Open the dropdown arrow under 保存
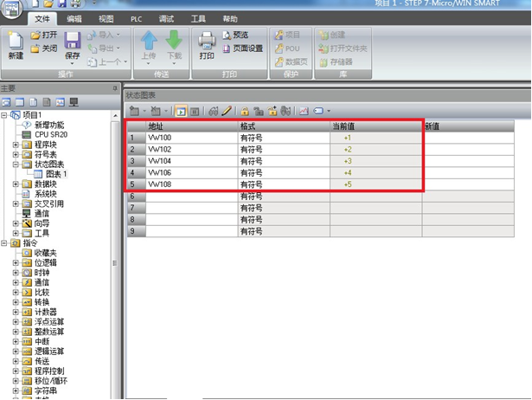This screenshot has height=400, width=532. click(73, 64)
